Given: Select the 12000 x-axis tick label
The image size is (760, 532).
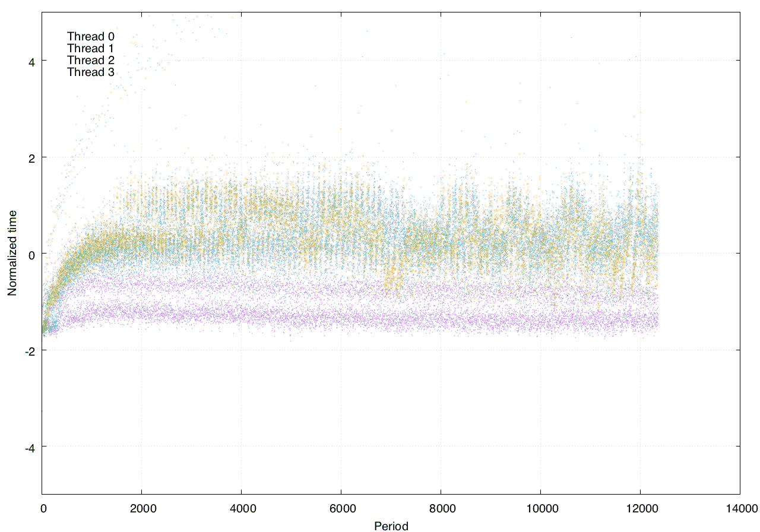Looking at the screenshot, I should point(640,508).
